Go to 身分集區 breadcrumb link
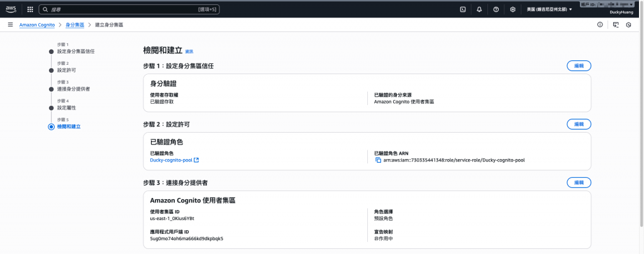The image size is (644, 254). tap(75, 25)
